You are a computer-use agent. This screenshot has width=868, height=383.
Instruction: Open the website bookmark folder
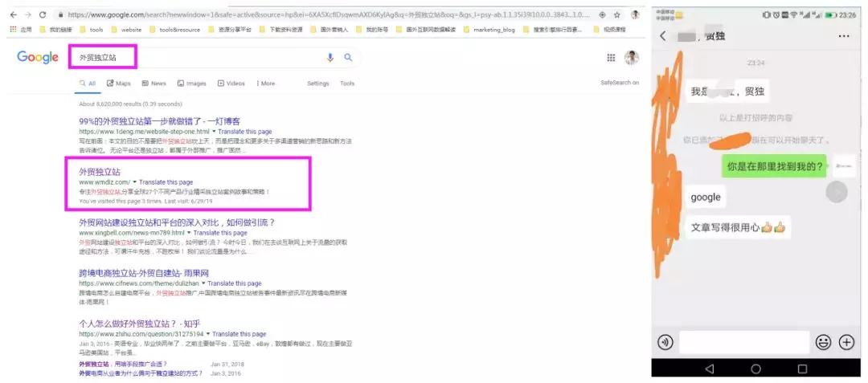[x=126, y=30]
